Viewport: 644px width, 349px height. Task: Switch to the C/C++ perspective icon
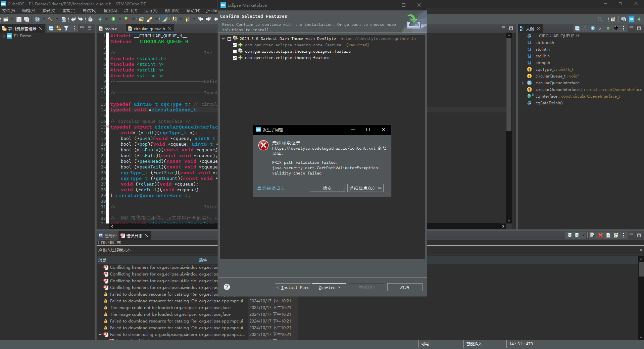[x=624, y=19]
